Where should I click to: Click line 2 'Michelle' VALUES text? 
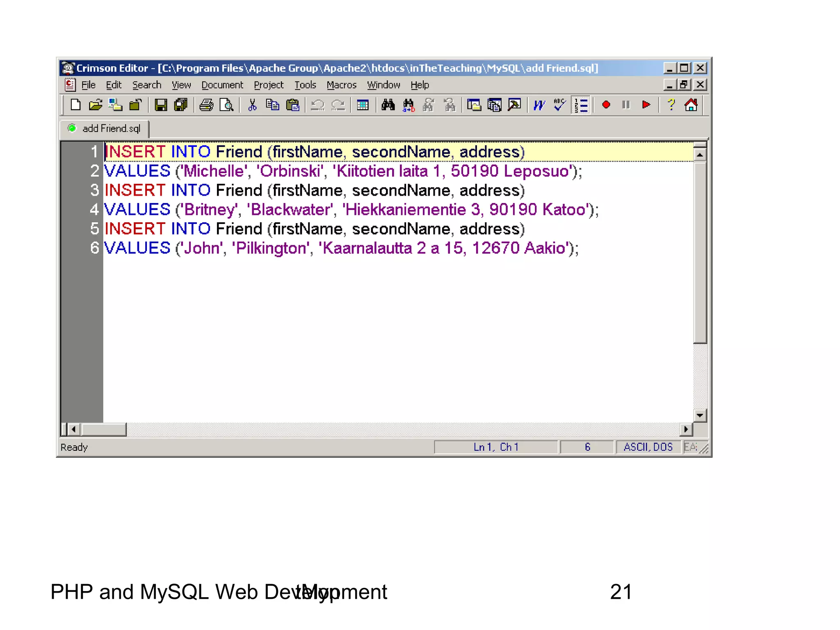point(213,171)
